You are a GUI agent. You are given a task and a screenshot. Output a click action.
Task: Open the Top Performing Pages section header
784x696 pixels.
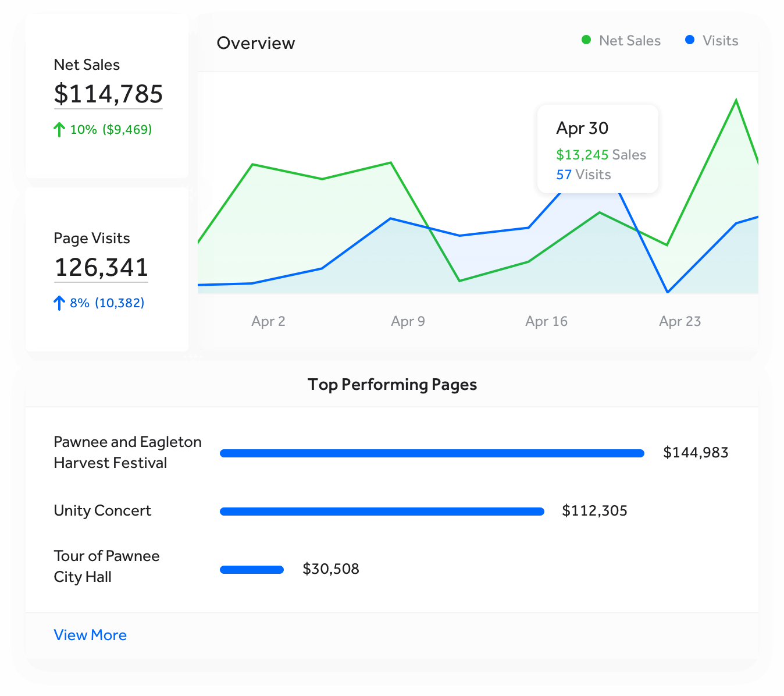[x=393, y=384]
